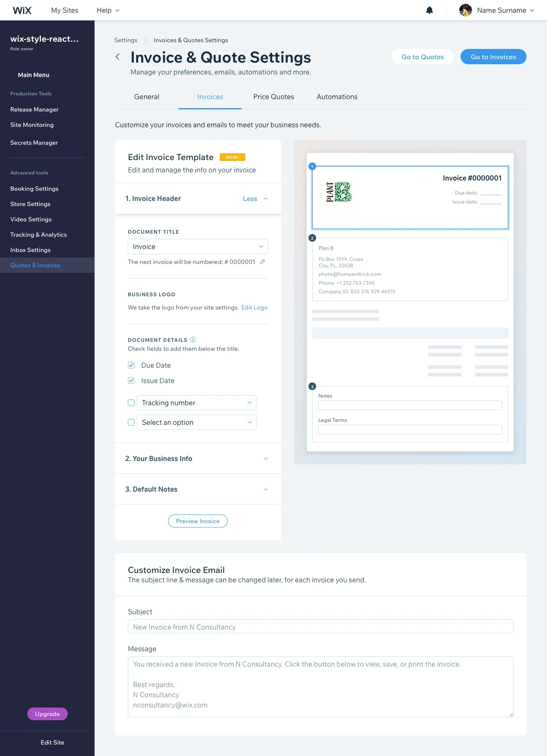Click Edit Site at the sidebar bottom
547x756 pixels.
(52, 742)
